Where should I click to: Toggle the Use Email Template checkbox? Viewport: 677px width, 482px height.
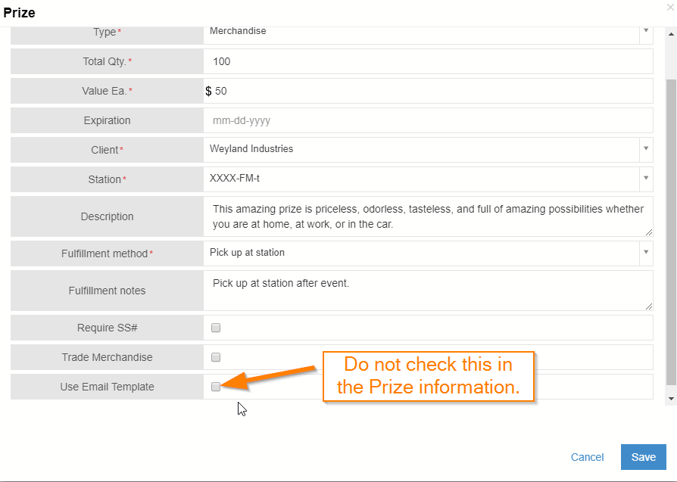pyautogui.click(x=215, y=387)
